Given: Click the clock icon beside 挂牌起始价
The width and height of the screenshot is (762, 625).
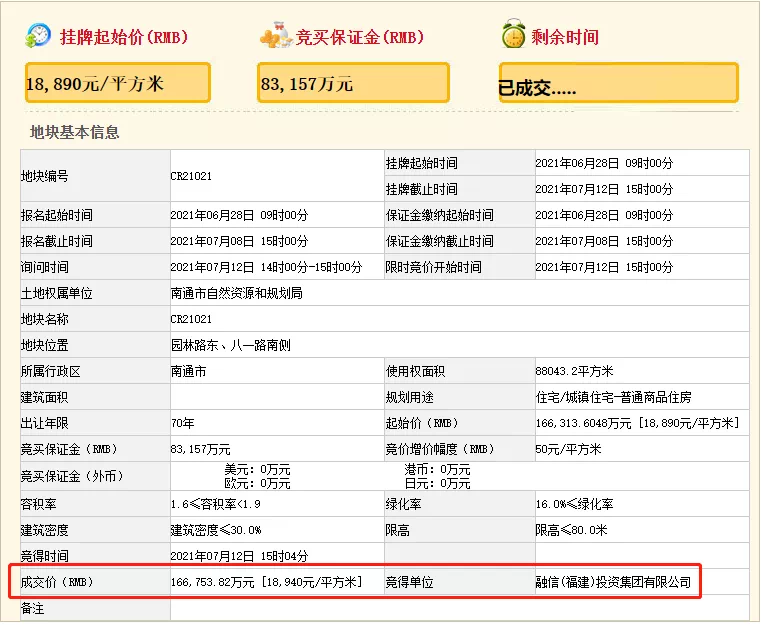Looking at the screenshot, I should point(38,35).
